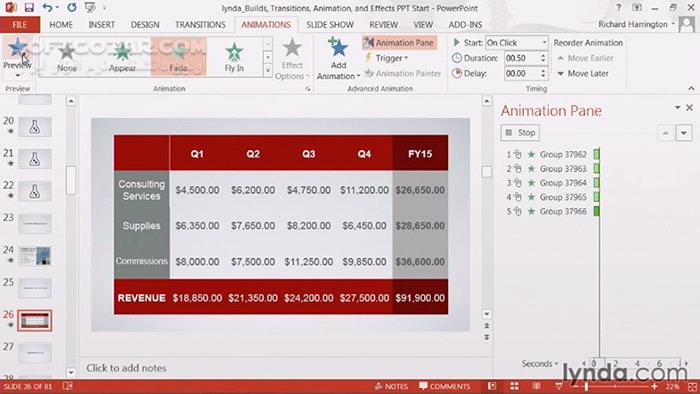Start Slide Show from status bar
This screenshot has height=394, width=700.
coord(558,386)
